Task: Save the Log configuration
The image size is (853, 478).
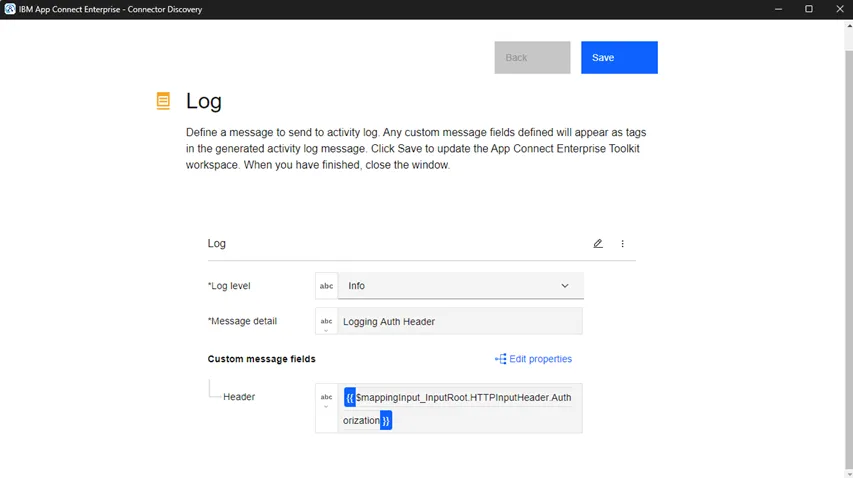Action: [x=619, y=58]
